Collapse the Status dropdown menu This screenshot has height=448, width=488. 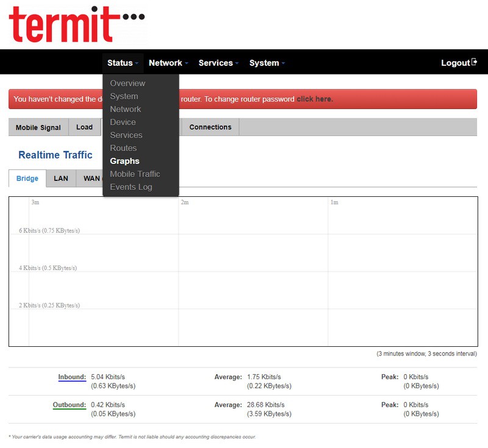tap(123, 63)
